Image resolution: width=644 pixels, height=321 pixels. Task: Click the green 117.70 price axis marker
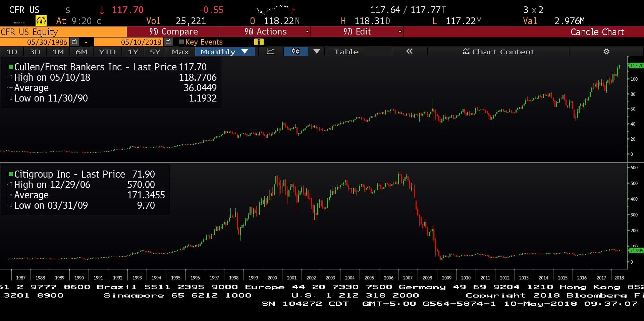click(x=636, y=66)
